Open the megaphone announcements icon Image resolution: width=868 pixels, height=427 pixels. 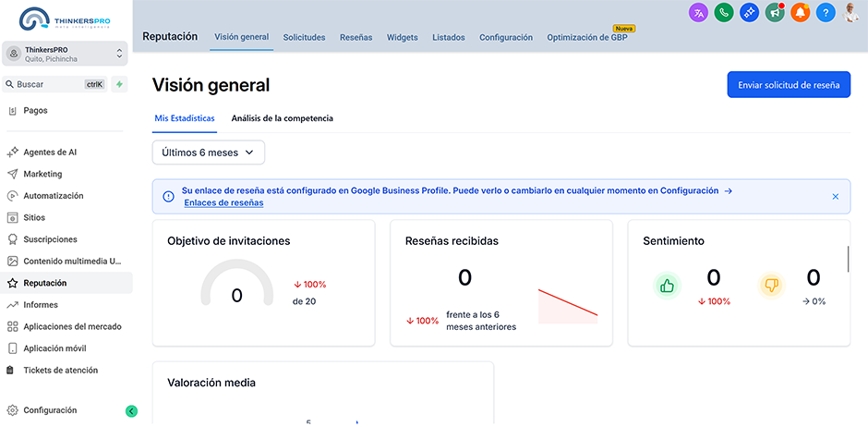(775, 13)
